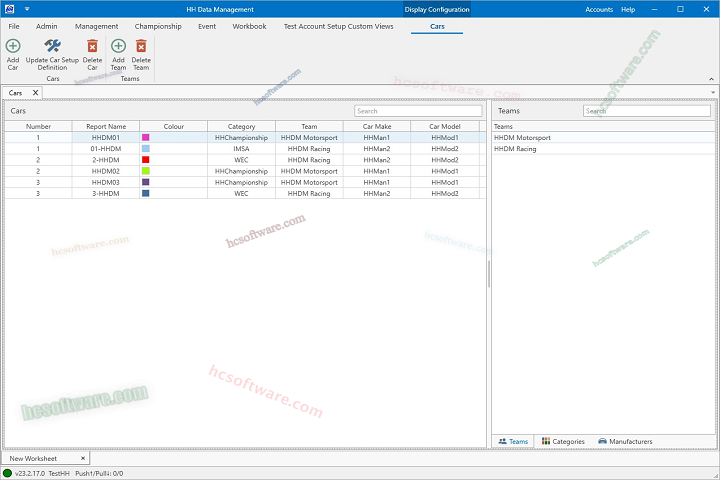Image resolution: width=720 pixels, height=480 pixels.
Task: Close the New Worksheet tab
Action: click(x=83, y=458)
